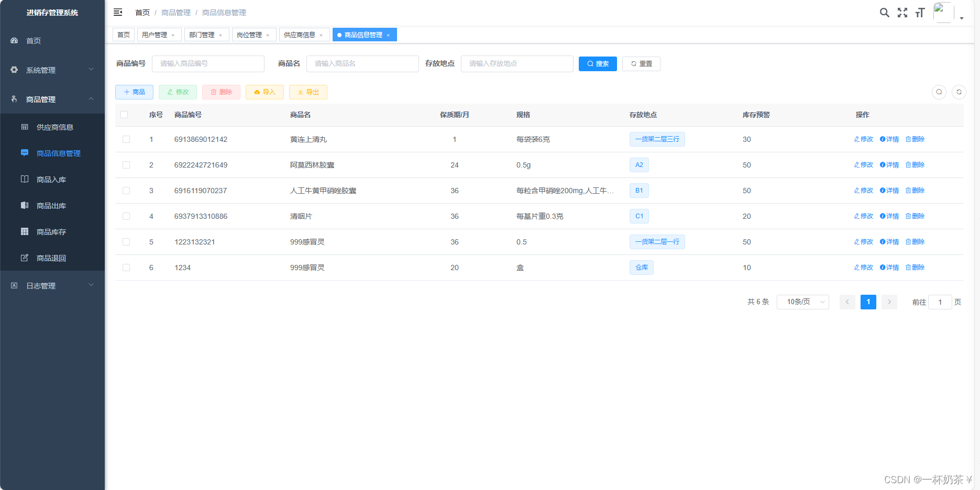Check row 黄连上清丸 checkbox
Viewport: 980px width, 490px height.
pyautogui.click(x=126, y=139)
